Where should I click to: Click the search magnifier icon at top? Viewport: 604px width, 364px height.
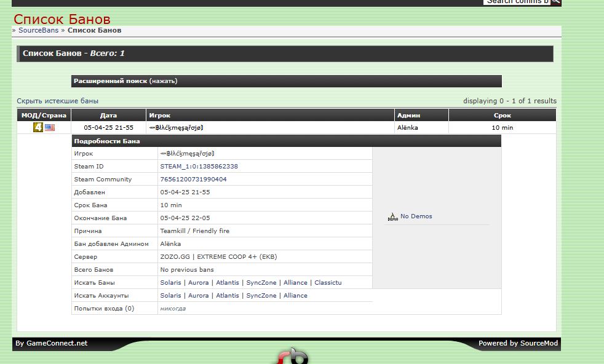555,2
